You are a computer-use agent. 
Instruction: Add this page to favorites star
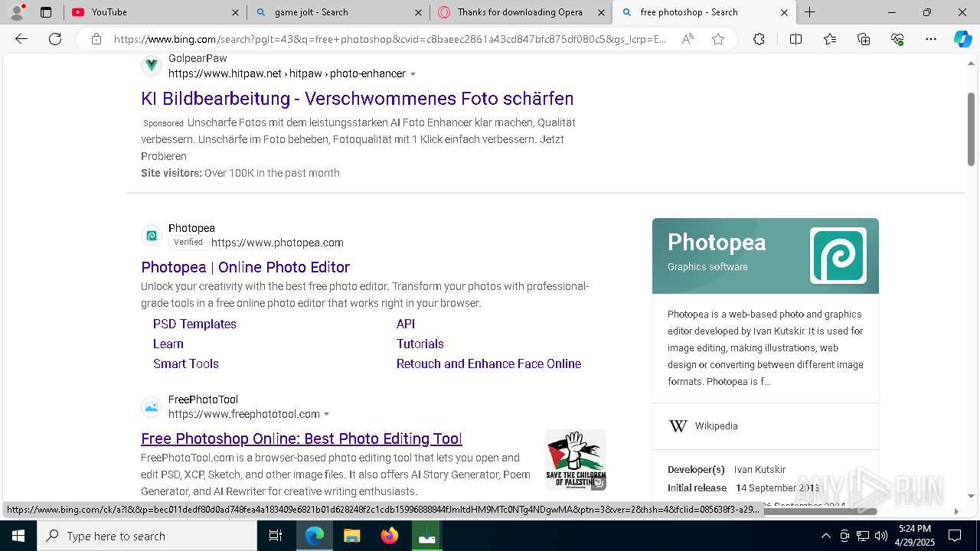(x=718, y=39)
